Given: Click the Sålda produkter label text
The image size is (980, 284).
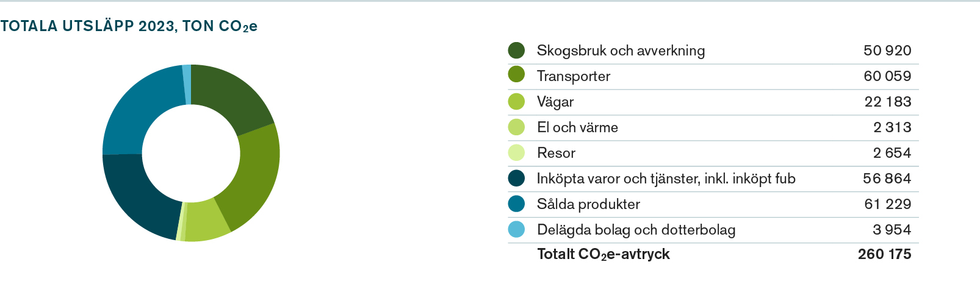Looking at the screenshot, I should coord(588,204).
